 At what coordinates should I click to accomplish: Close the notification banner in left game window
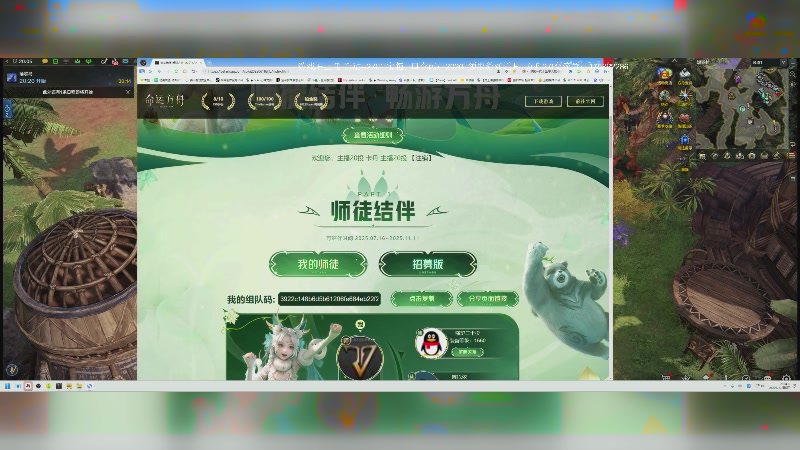tap(128, 92)
